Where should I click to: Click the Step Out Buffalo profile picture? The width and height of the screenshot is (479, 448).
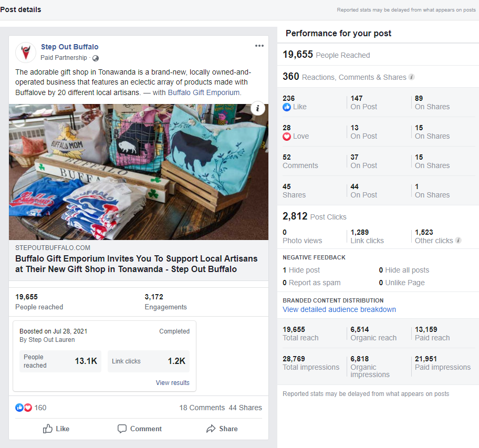coord(26,52)
